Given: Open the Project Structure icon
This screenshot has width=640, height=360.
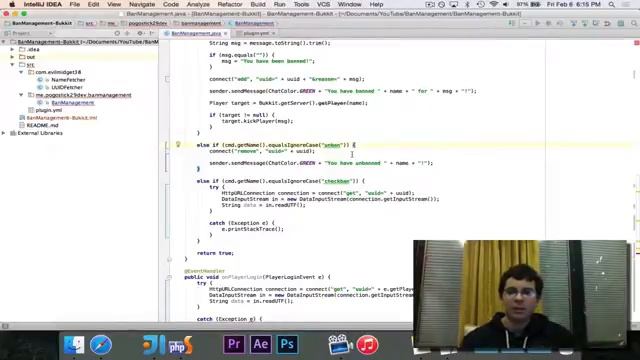Looking at the screenshot, I should point(621,23).
